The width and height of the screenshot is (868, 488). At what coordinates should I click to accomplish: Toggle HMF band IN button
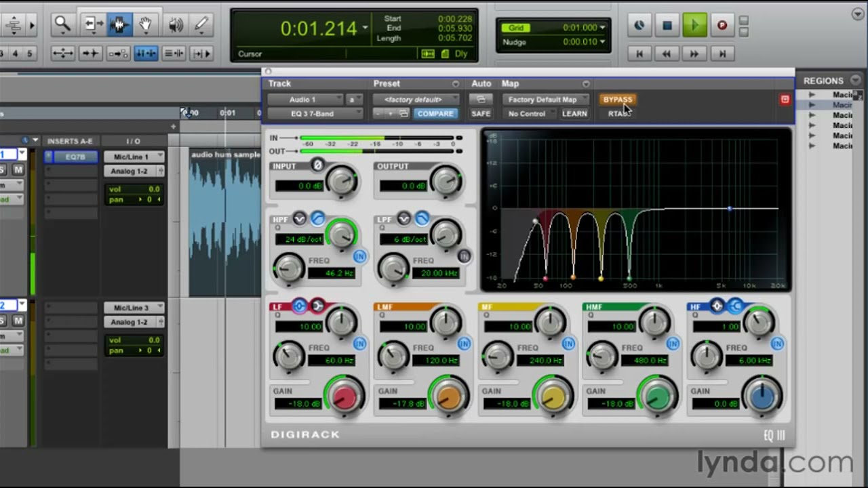coord(673,344)
